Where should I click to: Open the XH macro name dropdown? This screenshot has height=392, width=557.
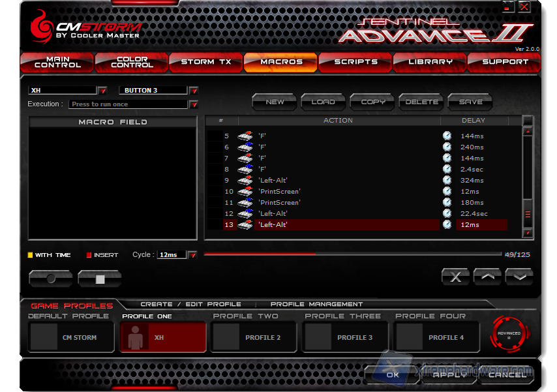tap(102, 91)
